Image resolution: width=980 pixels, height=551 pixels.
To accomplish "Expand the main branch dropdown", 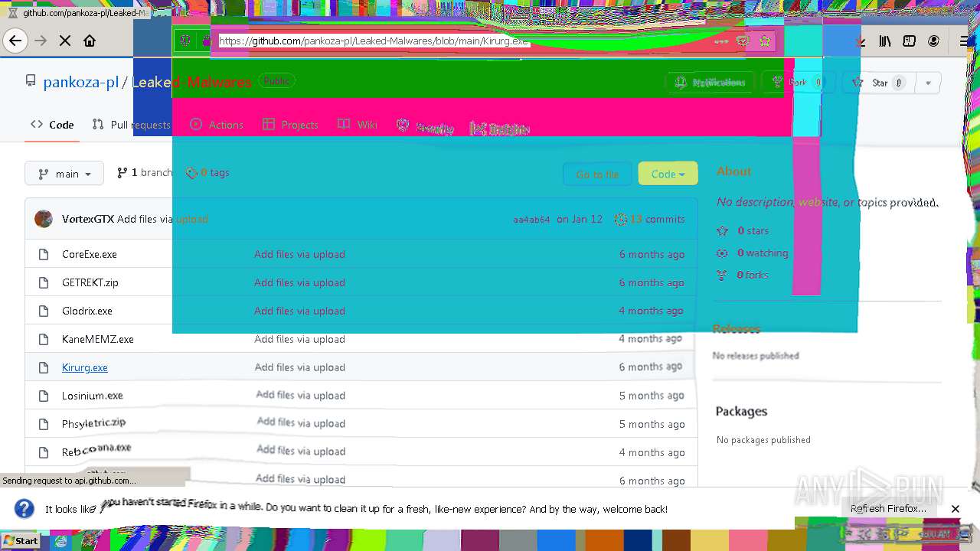I will 64,174.
